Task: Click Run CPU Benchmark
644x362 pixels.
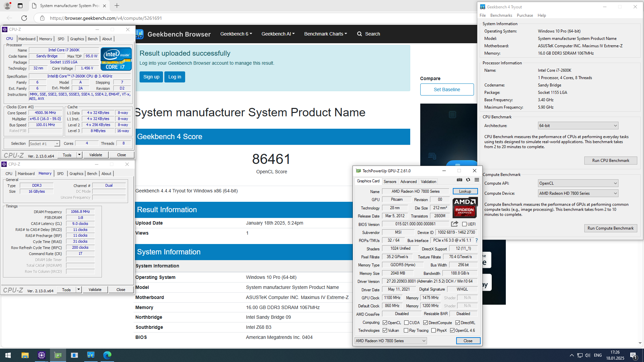Action: 610,161
